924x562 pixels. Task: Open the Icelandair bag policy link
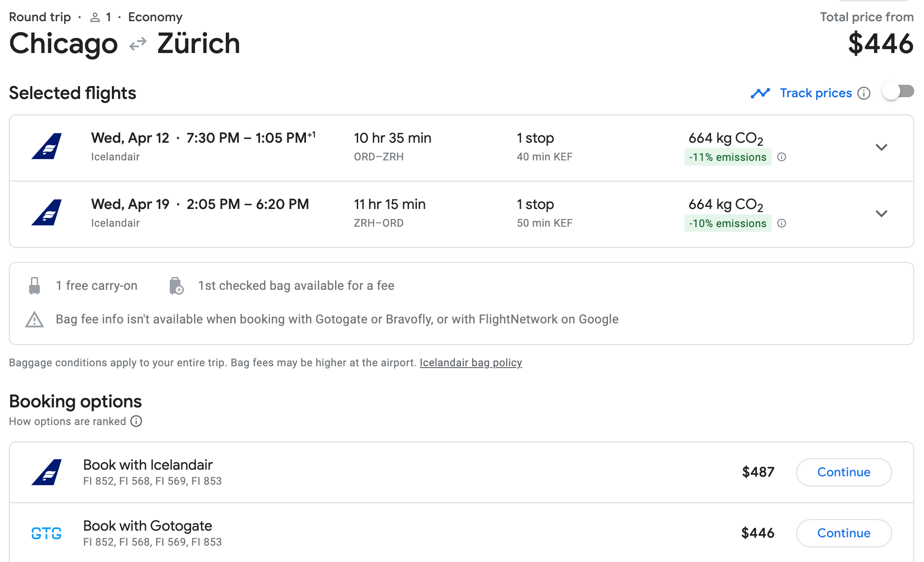click(x=470, y=363)
